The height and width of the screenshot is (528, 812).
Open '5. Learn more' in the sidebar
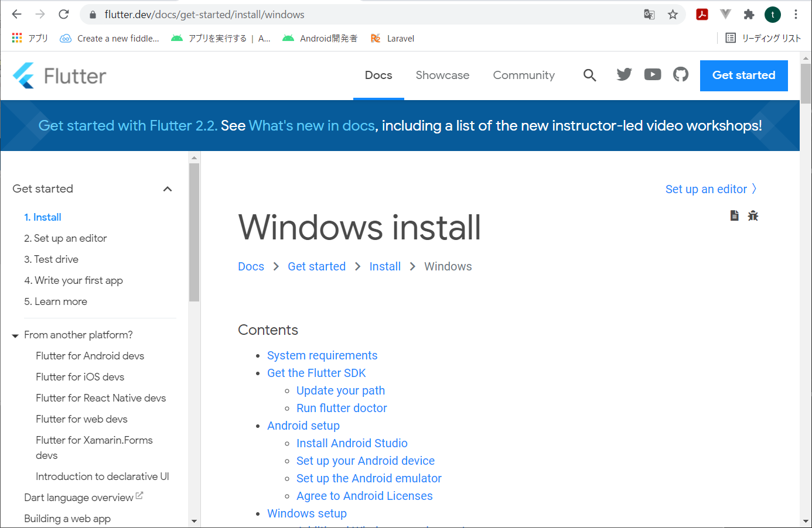tap(56, 301)
